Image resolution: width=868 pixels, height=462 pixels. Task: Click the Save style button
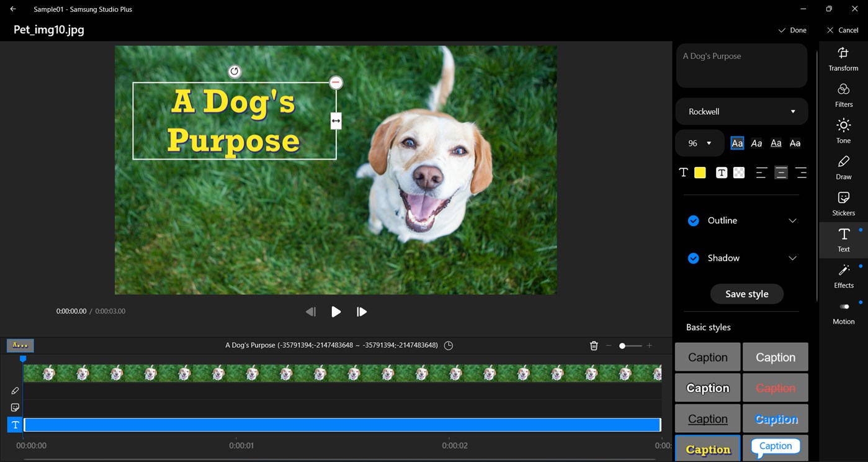[746, 294]
